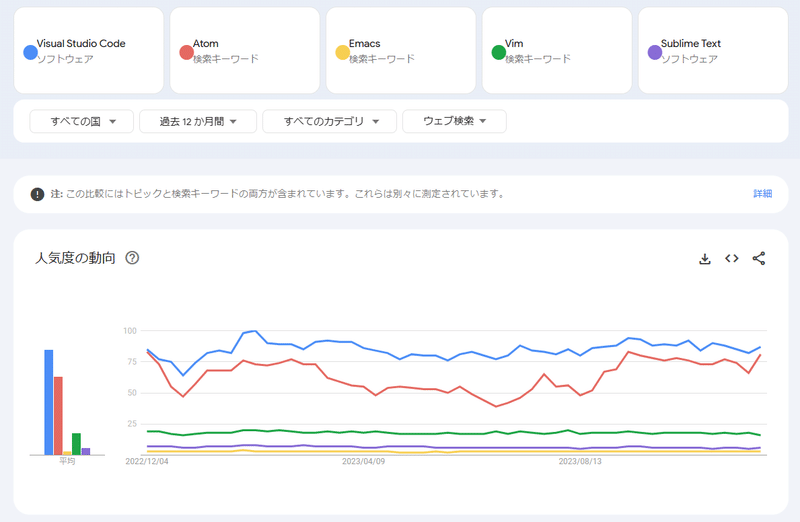Click the exclamation warning icon in the note
The width and height of the screenshot is (800, 522).
(x=37, y=194)
